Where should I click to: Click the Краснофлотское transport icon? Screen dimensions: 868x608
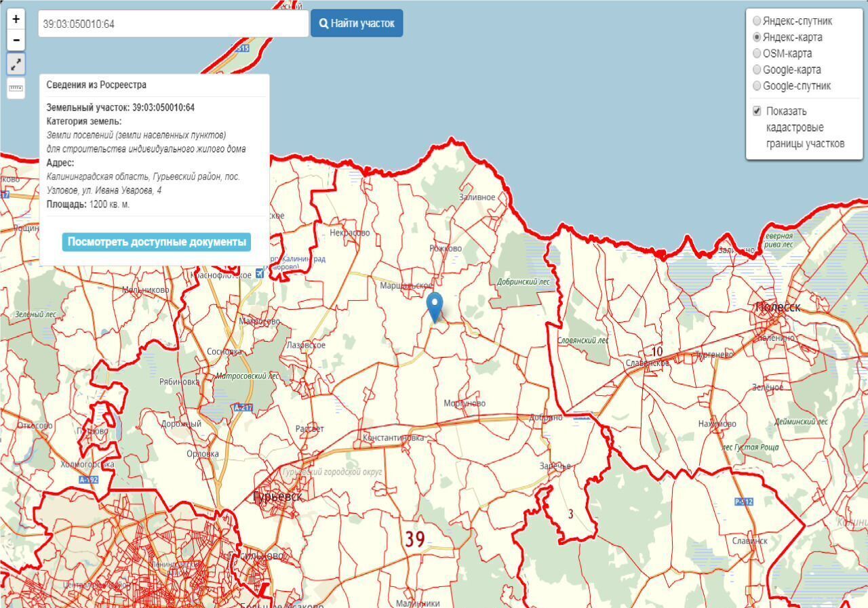click(x=259, y=274)
